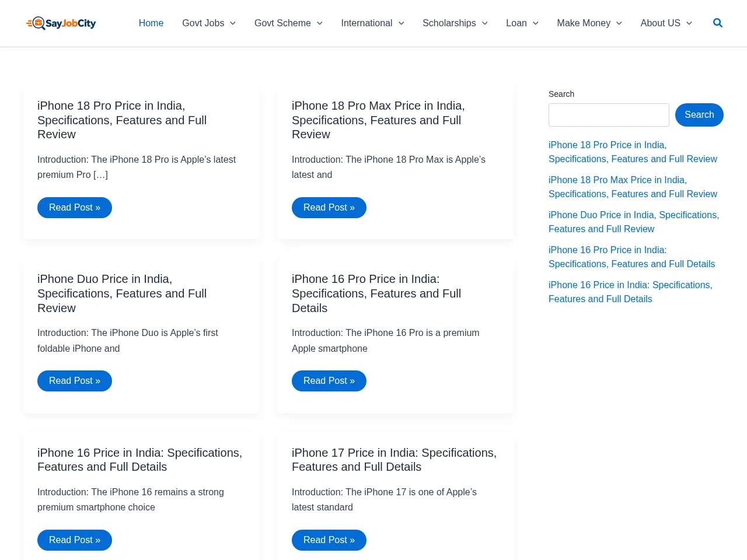747x560 pixels.
Task: Focus the sidebar search input field
Action: click(609, 115)
